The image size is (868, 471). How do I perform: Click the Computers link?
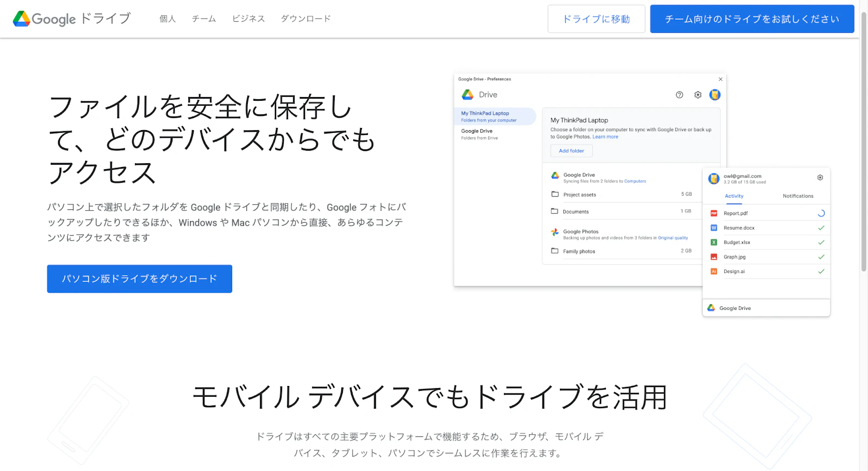[x=635, y=182]
